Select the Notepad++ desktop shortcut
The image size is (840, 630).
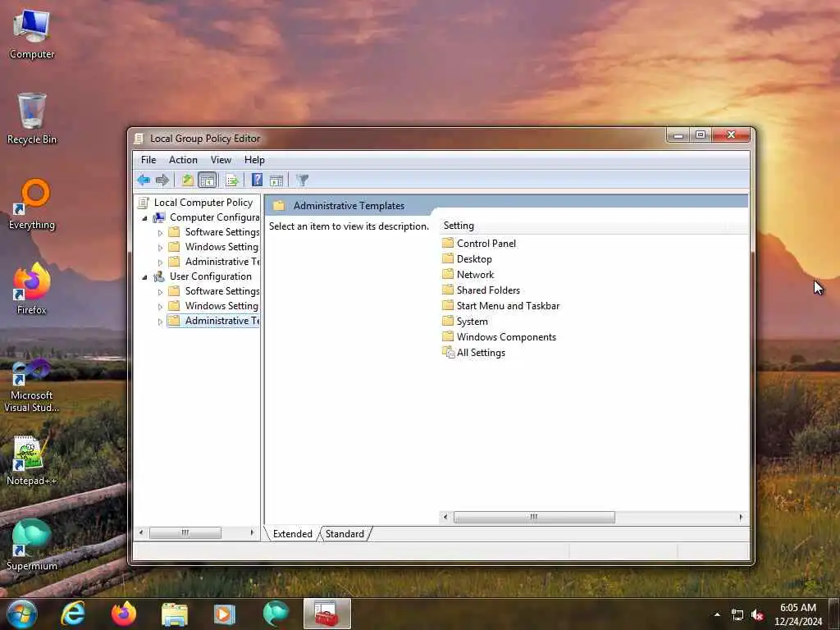pyautogui.click(x=32, y=461)
